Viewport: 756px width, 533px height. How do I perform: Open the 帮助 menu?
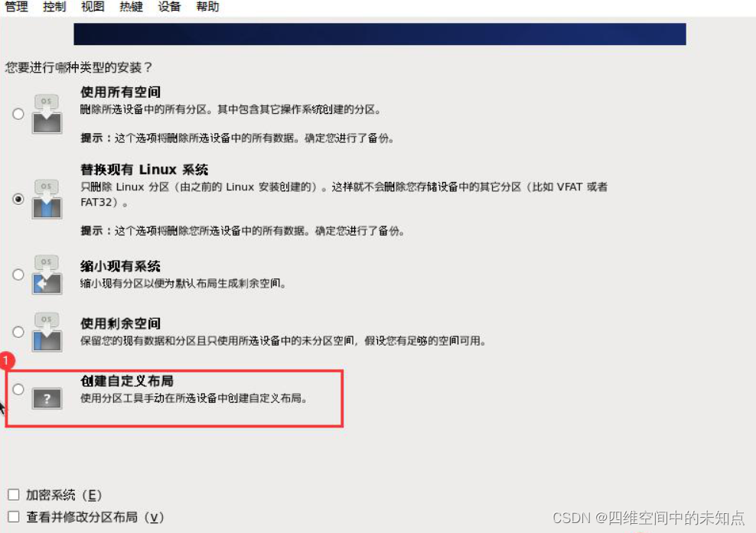tap(208, 7)
